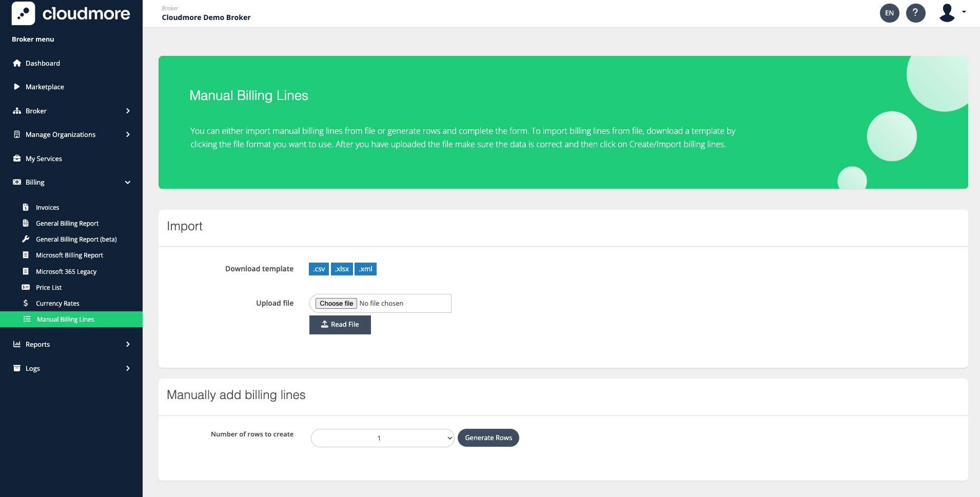This screenshot has width=980, height=497.
Task: Download the .xlsx template
Action: point(342,269)
